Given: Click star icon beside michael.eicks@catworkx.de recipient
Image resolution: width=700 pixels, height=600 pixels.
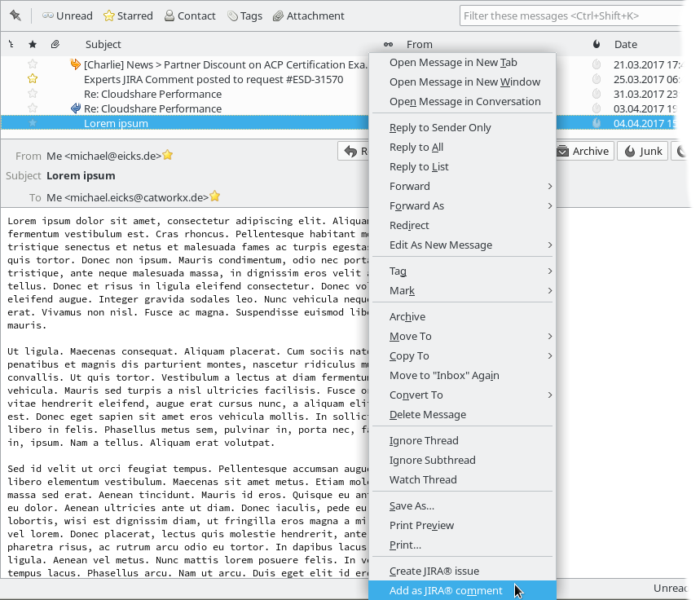Looking at the screenshot, I should [215, 196].
